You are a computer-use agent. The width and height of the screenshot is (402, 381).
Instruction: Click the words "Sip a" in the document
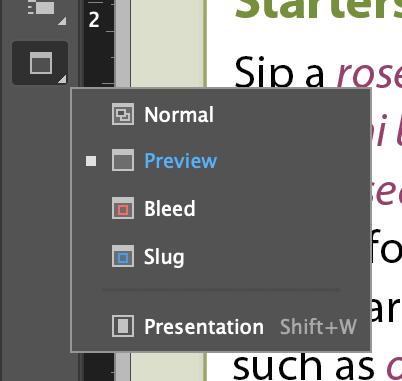(280, 72)
